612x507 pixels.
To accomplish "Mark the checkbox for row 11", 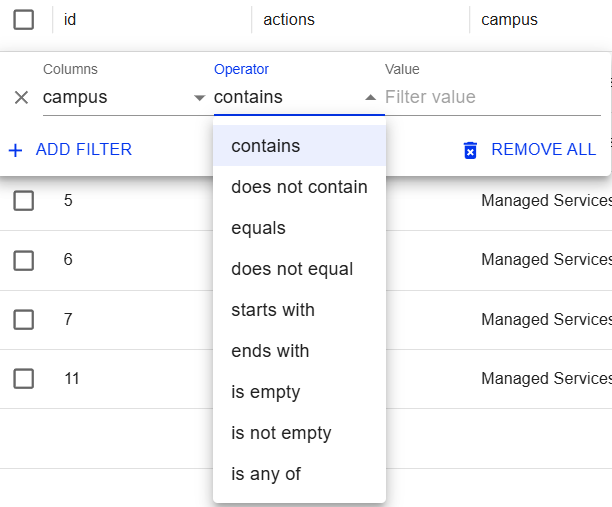I will [x=23, y=379].
